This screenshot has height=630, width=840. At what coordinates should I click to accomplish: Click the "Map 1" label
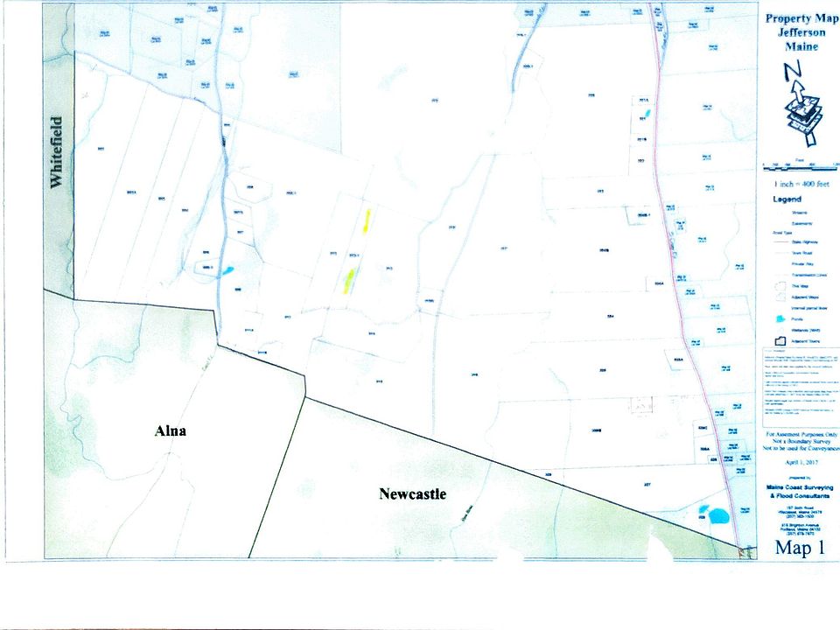coord(800,548)
